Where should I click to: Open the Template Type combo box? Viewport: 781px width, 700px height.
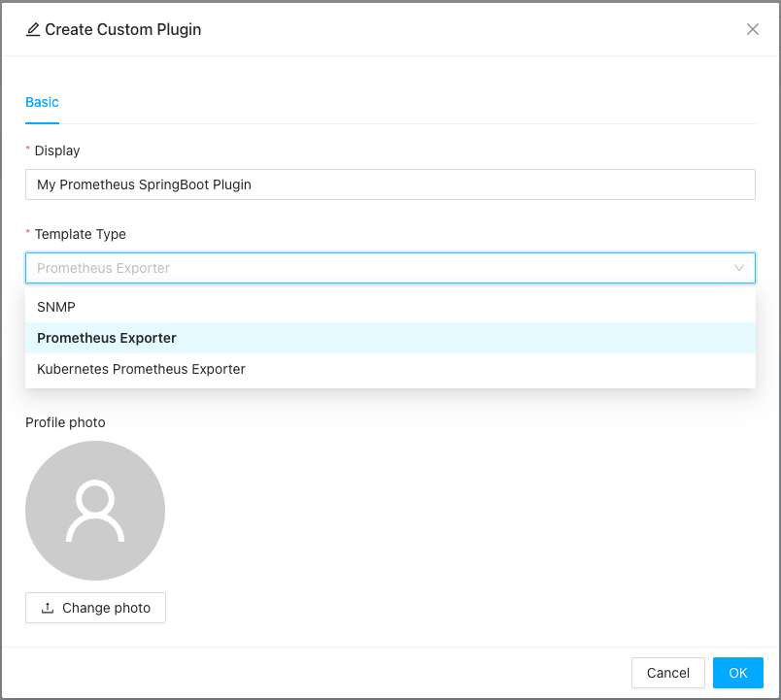[379, 268]
